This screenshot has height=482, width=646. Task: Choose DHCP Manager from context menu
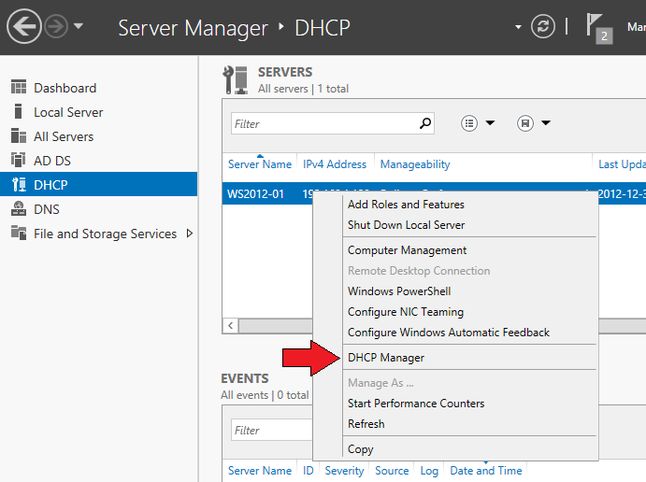pyautogui.click(x=386, y=358)
